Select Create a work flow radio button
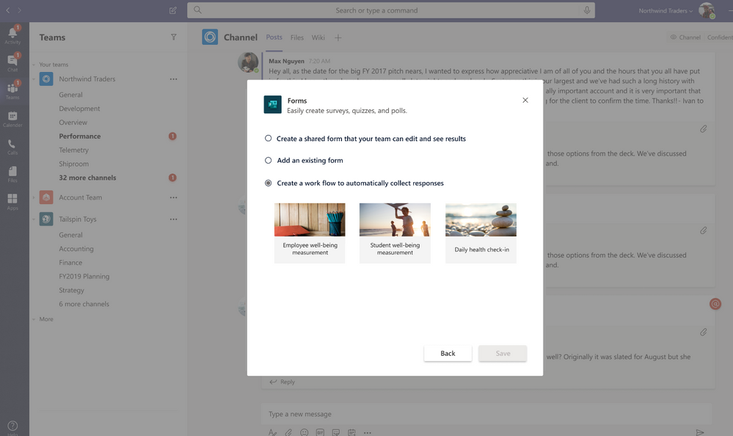Image resolution: width=733 pixels, height=436 pixels. coord(268,183)
